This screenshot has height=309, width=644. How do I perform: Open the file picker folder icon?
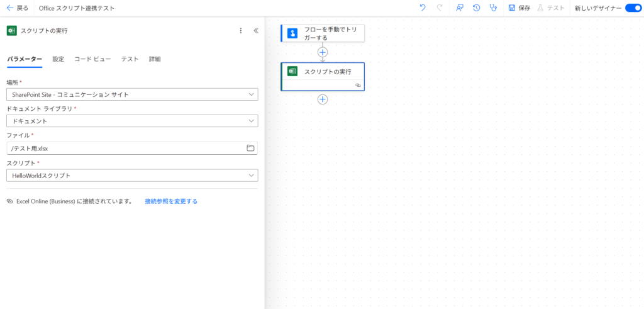[x=250, y=149]
